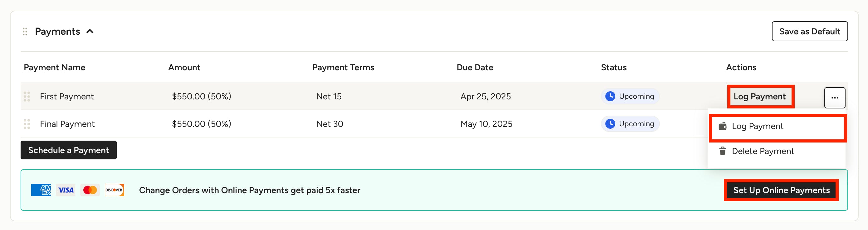The image size is (868, 230).
Task: Click the clock icon in First Payment status
Action: point(610,97)
